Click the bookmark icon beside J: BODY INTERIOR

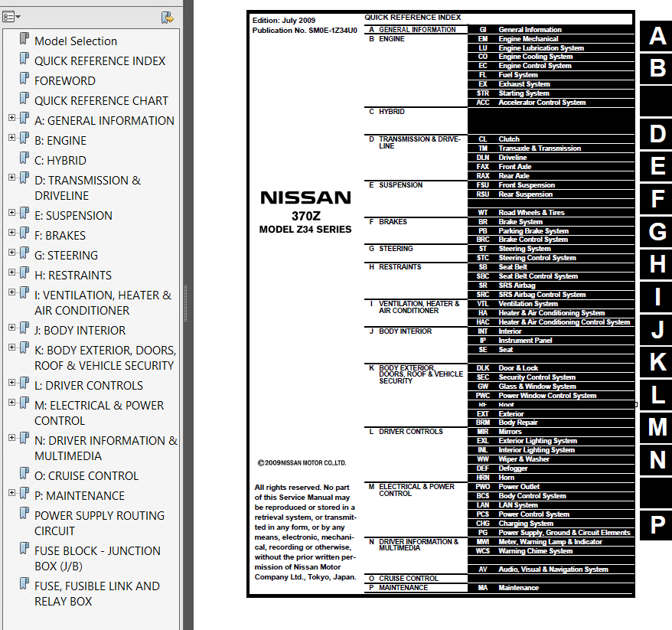click(24, 328)
